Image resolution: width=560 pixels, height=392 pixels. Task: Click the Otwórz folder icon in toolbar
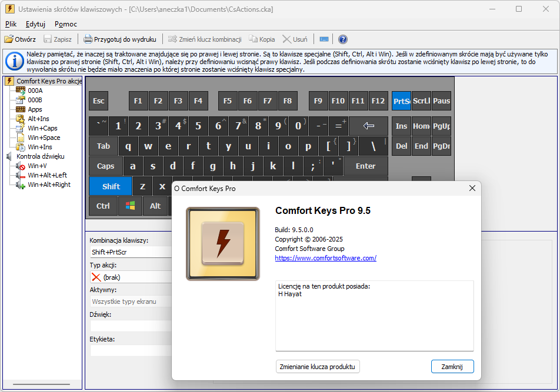[9, 39]
